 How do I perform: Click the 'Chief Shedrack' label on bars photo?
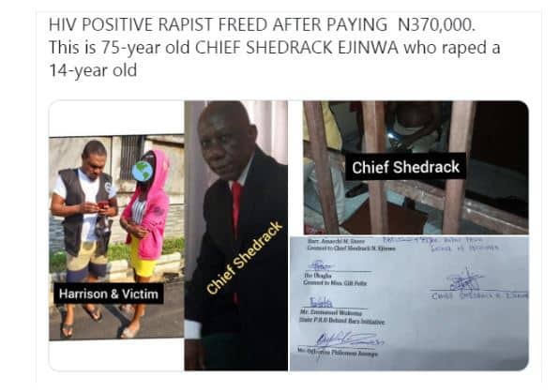tap(406, 167)
